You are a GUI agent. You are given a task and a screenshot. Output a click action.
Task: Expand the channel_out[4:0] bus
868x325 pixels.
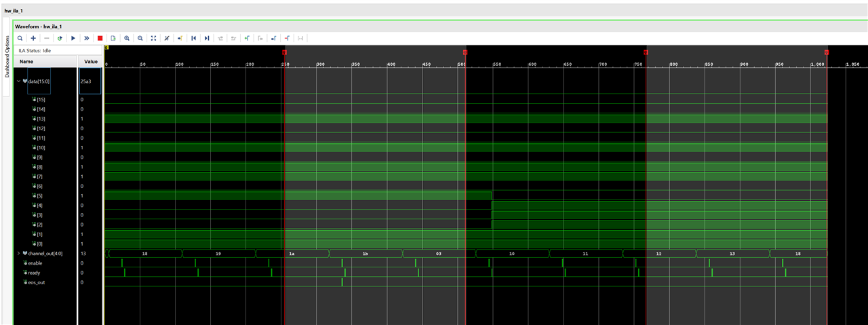pyautogui.click(x=18, y=253)
